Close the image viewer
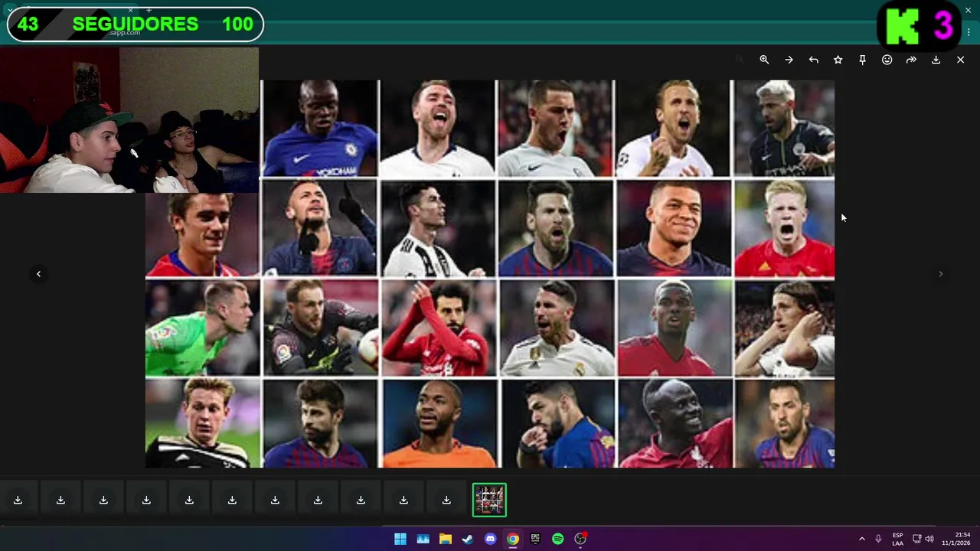Image resolution: width=980 pixels, height=551 pixels. tap(960, 60)
